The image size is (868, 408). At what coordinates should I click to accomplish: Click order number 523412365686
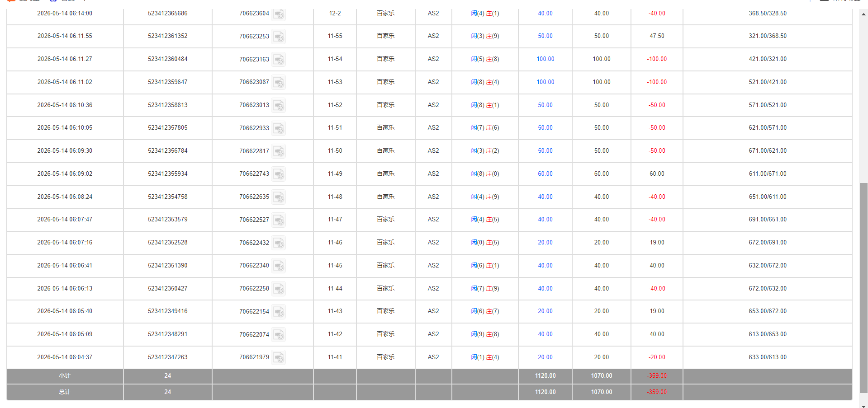click(167, 14)
